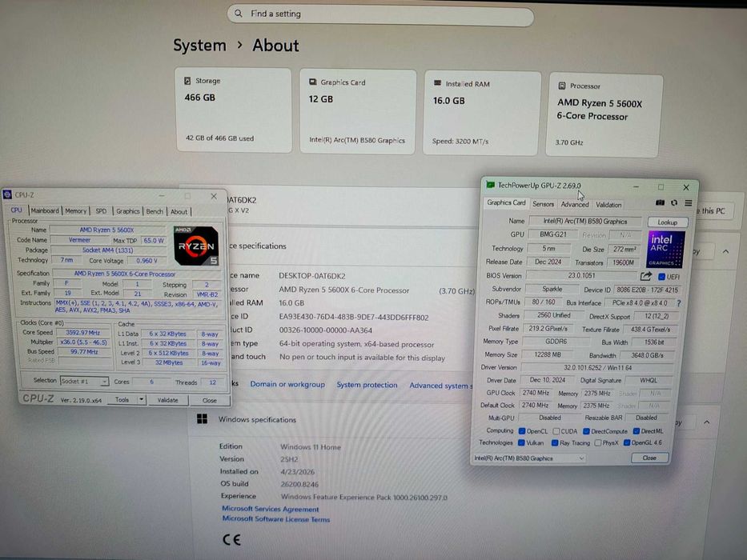Open the GPU-Z hamburger menu icon
This screenshot has width=747, height=560.
689,203
